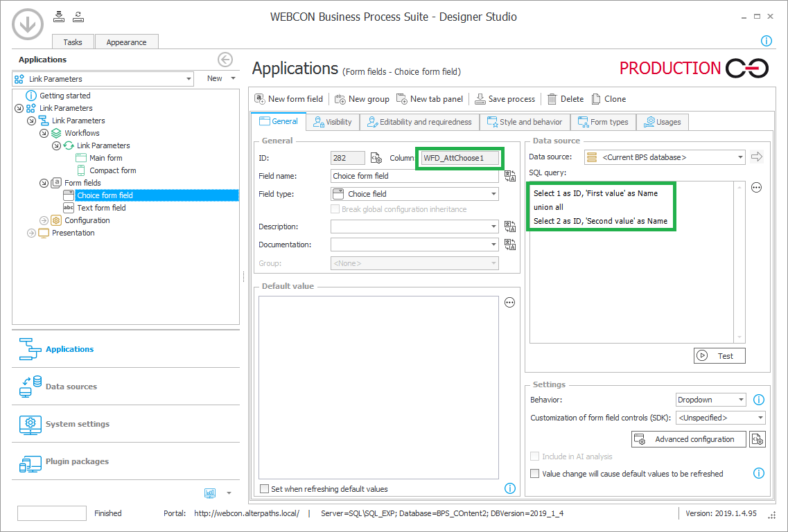The image size is (788, 532).
Task: Click the gear icon beside Advanced configuration
Action: point(758,439)
